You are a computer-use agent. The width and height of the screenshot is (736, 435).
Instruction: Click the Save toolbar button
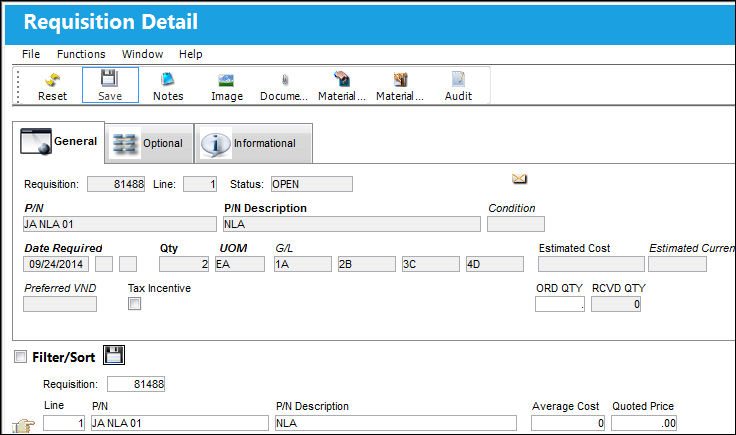coord(110,85)
